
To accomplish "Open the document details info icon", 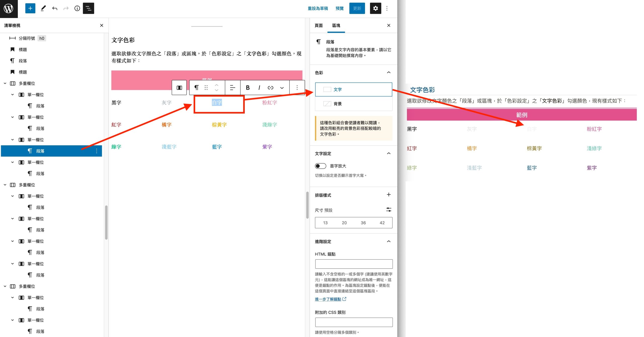I will [77, 8].
